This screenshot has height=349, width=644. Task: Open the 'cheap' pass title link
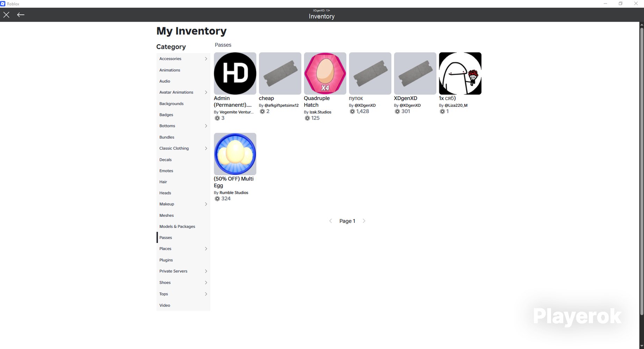pos(266,98)
